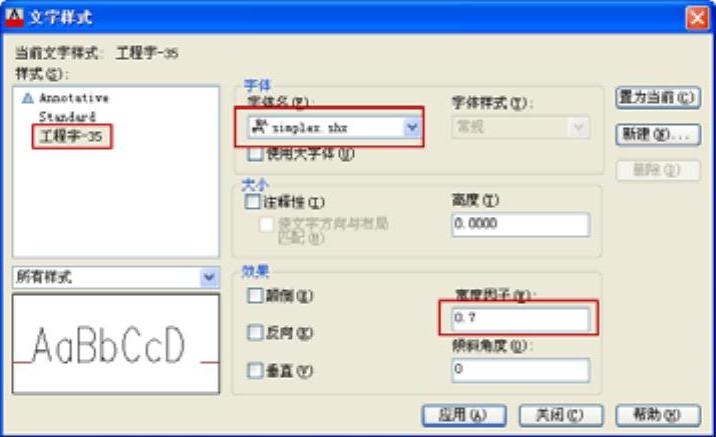Open the font name simplex.shx dropdown
This screenshot has width=716, height=437.
coord(411,127)
